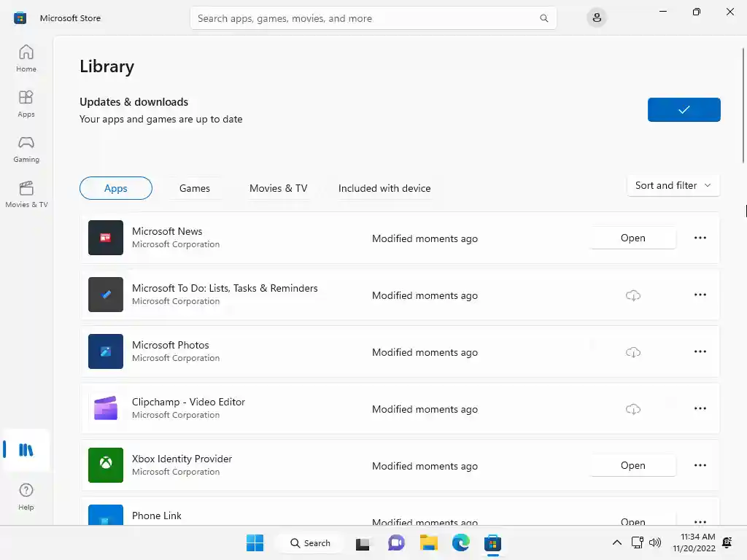Open Movies & TV sidebar icon
Screen dimensions: 747x560
26,194
